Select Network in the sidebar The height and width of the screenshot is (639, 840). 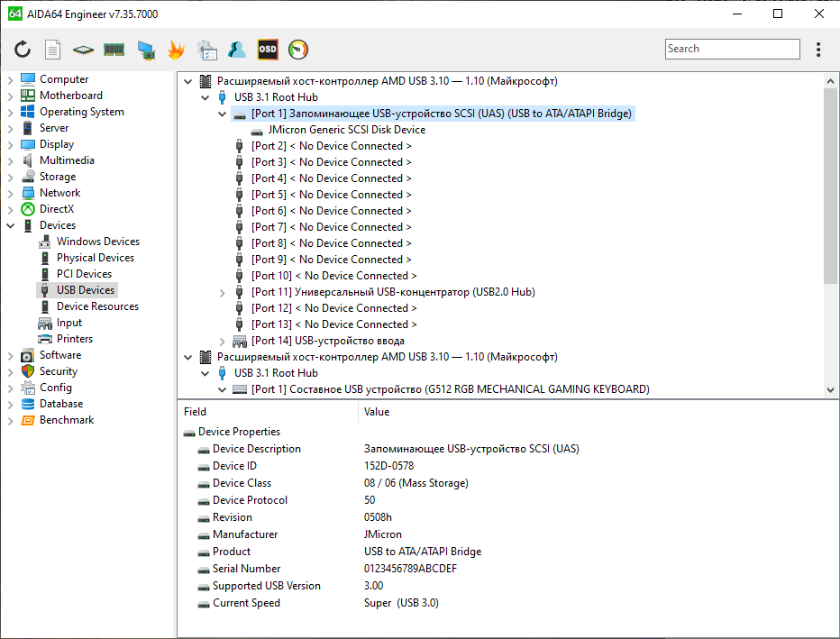point(60,193)
